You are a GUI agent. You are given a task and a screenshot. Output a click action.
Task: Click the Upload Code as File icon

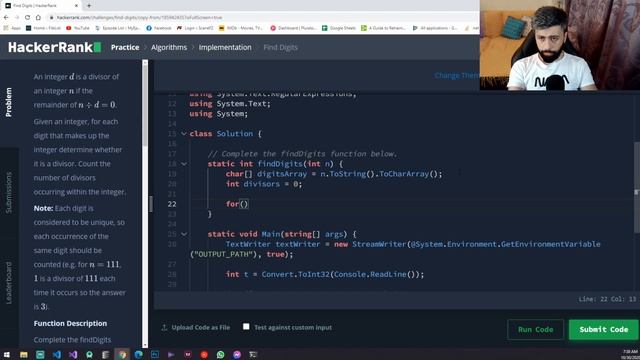pyautogui.click(x=164, y=327)
